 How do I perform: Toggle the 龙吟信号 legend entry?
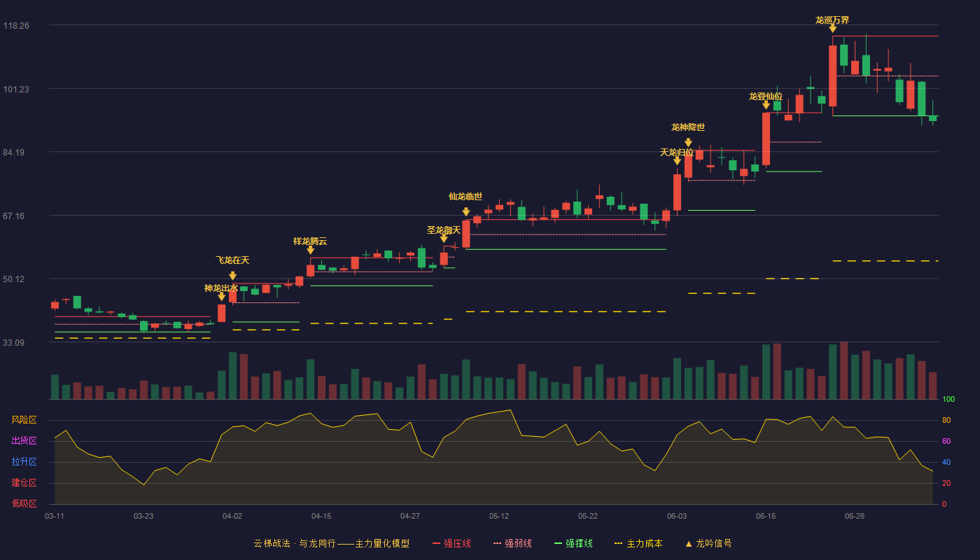tap(708, 543)
